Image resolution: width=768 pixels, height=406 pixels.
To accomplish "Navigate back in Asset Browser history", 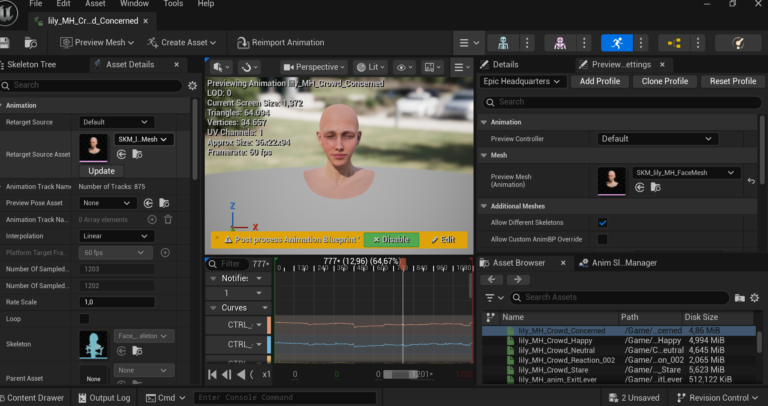I will (x=492, y=280).
